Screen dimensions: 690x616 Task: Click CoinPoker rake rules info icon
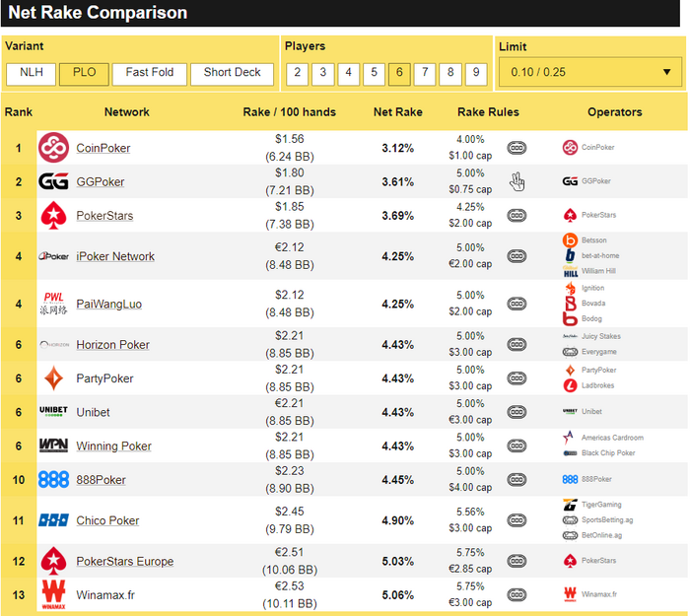tap(517, 148)
